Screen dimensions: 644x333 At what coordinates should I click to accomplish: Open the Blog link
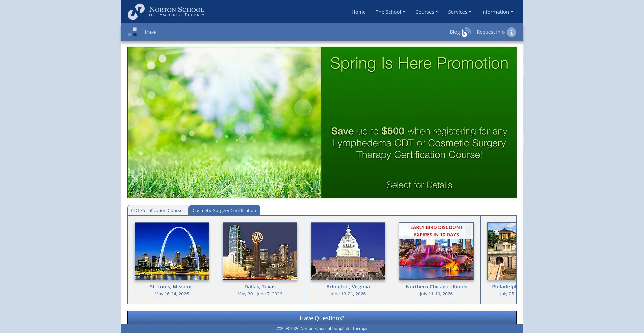454,32
